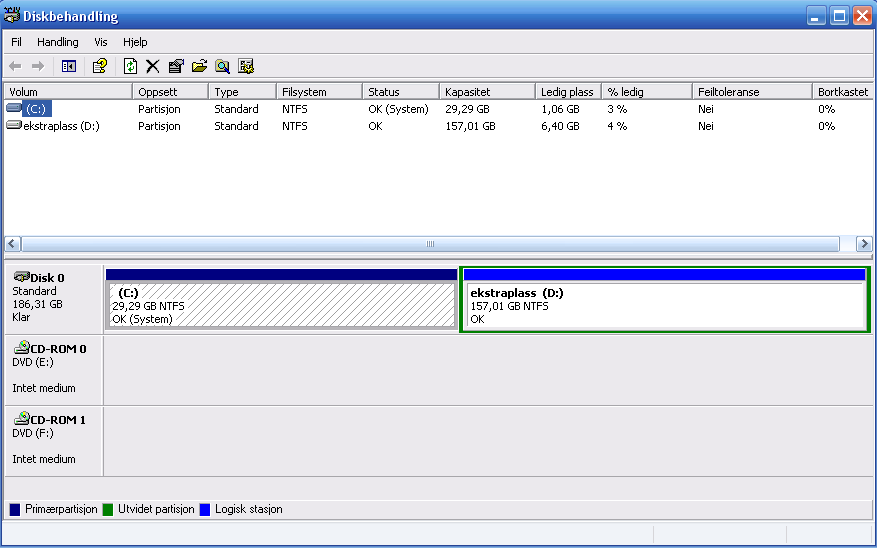The height and width of the screenshot is (549, 877).
Task: Sort by the Feiltoleranse column header
Action: 752,92
